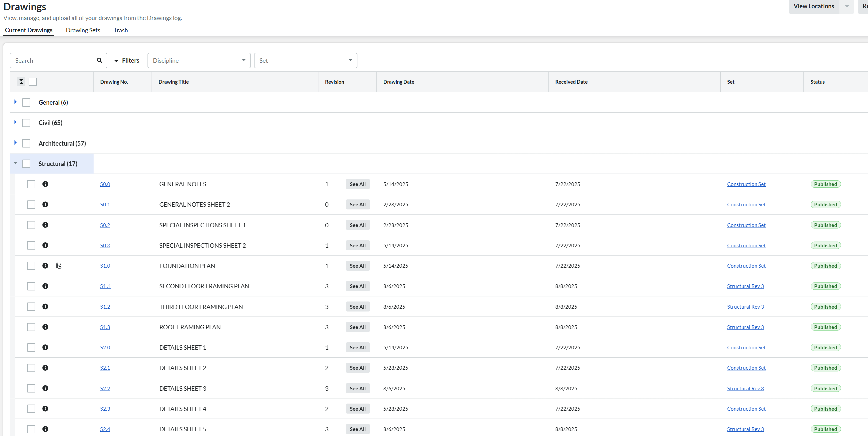
Task: Collapse the Structural (17) group
Action: pos(16,163)
